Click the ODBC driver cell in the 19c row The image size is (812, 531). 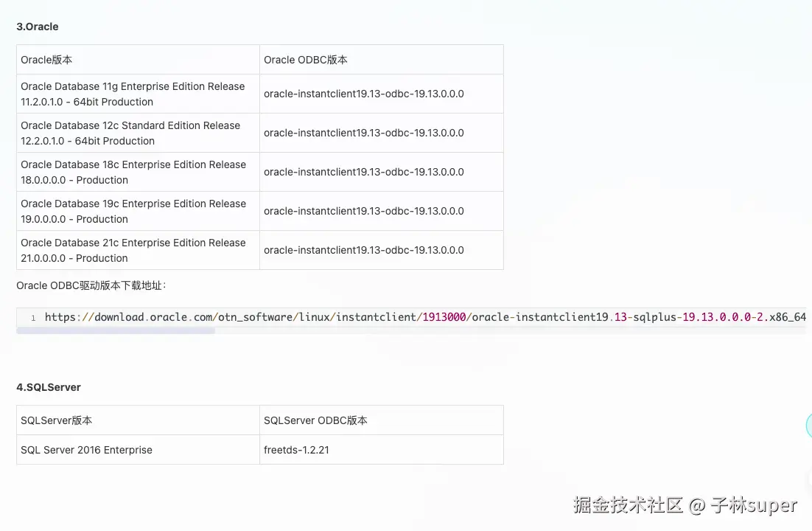(x=381, y=211)
